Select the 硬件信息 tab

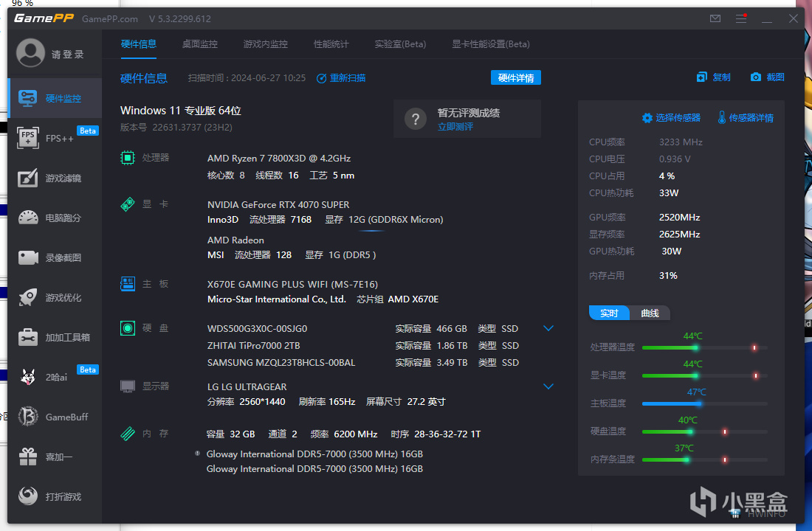point(138,44)
